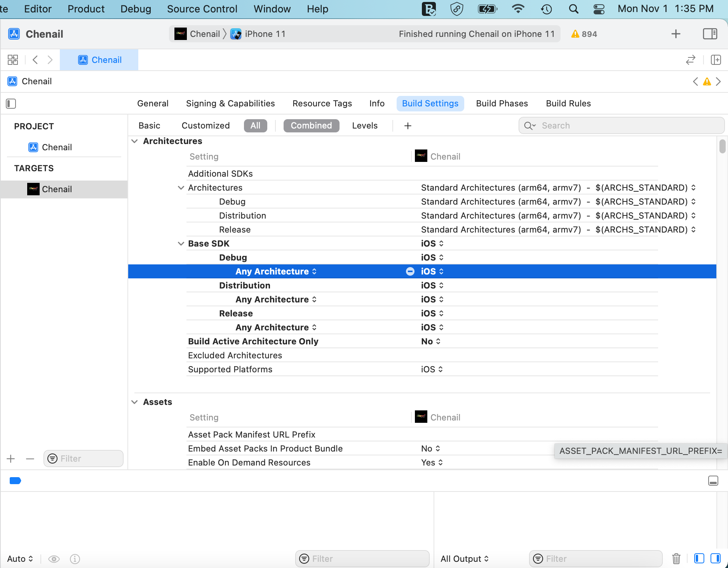This screenshot has height=568, width=728.
Task: Click the plus button in the Xcode toolbar
Action: 676,34
